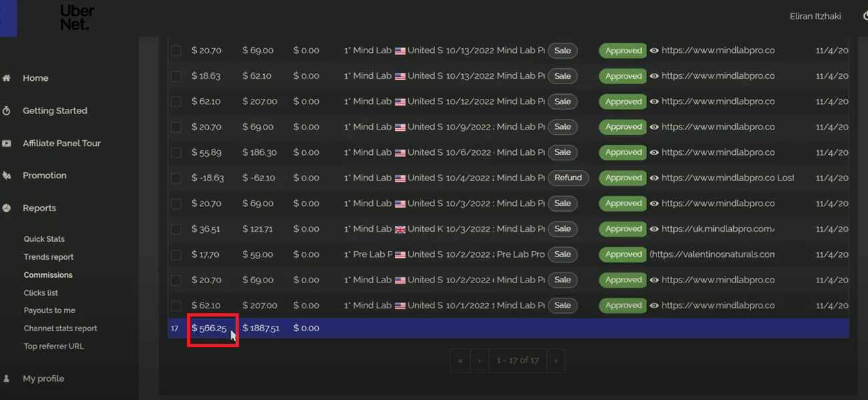Select checkbox on the $36.51 United Kingdom row
Image resolution: width=868 pixels, height=400 pixels.
tap(176, 229)
